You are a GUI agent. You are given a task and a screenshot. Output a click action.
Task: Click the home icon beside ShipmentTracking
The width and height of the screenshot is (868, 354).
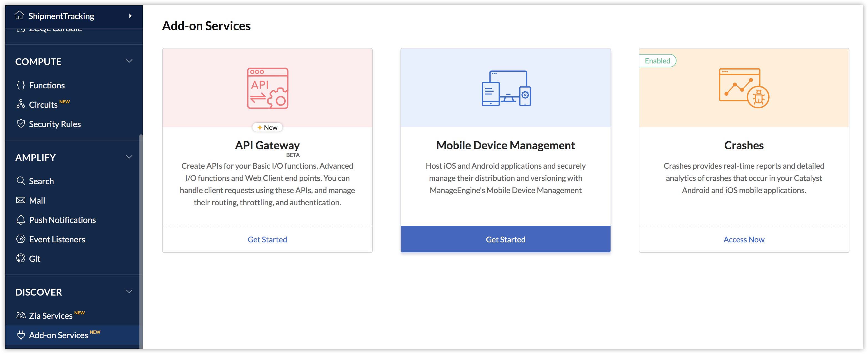point(19,16)
